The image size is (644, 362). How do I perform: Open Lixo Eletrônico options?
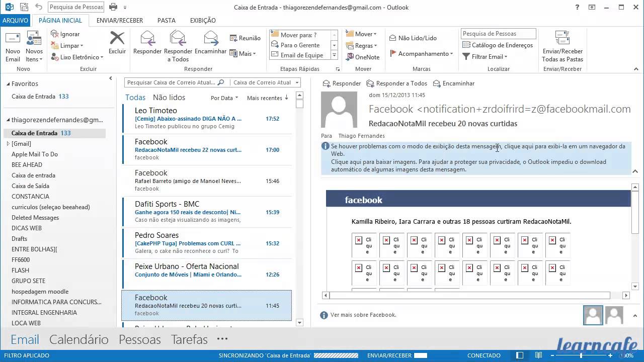[76, 57]
